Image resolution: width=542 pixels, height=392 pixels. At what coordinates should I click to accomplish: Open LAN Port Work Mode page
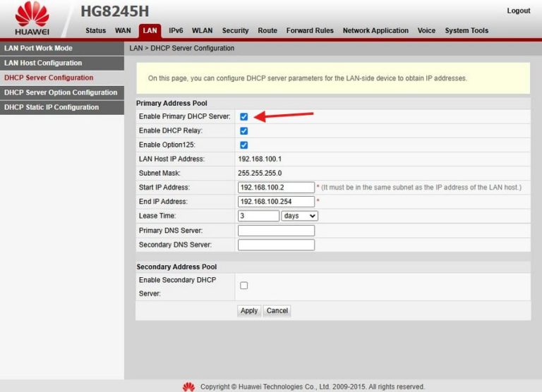pos(38,49)
